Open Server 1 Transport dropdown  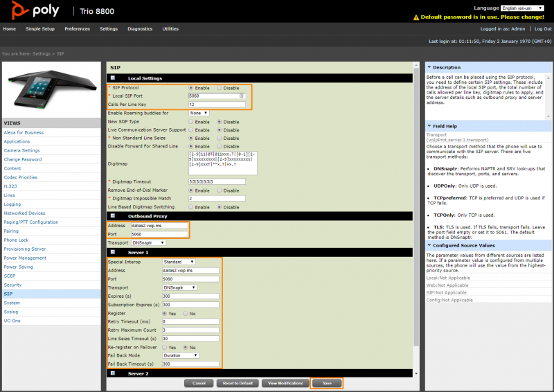(180, 287)
